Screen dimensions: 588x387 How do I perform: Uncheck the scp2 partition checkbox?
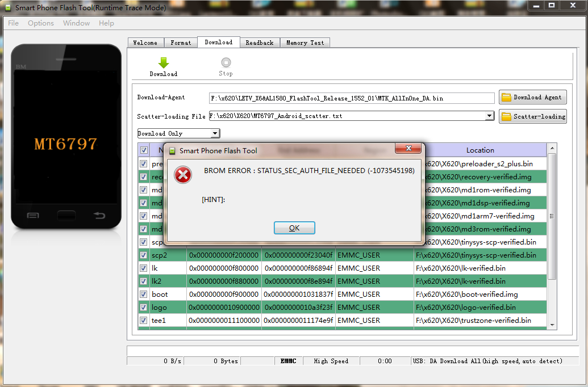(143, 255)
